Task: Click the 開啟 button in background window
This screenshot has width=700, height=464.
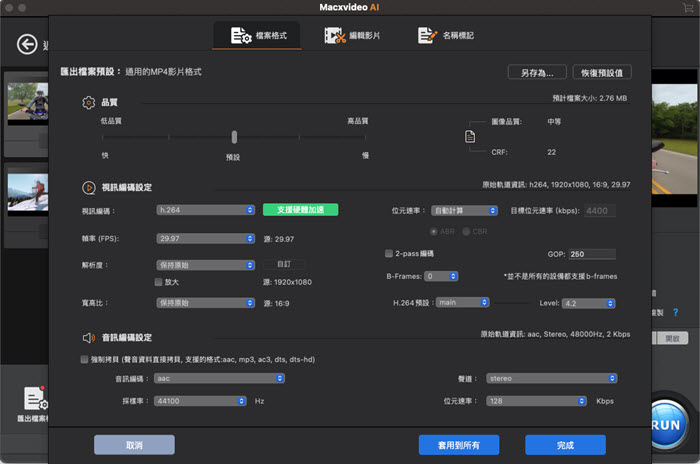Action: (x=672, y=338)
